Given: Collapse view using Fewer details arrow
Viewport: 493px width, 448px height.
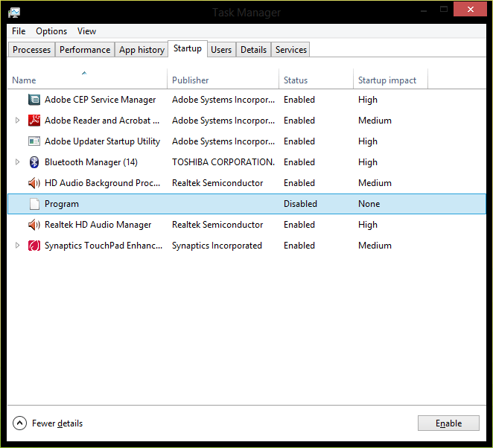Looking at the screenshot, I should click(x=20, y=423).
